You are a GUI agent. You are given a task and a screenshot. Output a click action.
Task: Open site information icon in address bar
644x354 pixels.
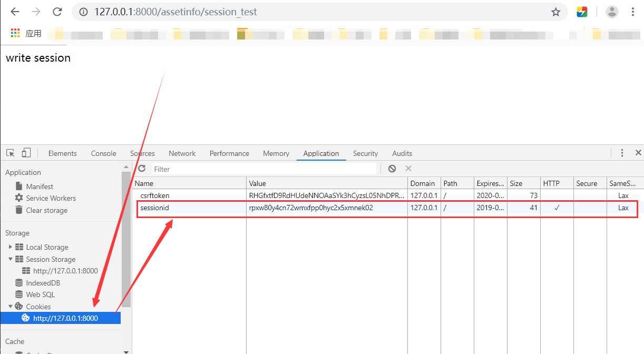point(83,12)
